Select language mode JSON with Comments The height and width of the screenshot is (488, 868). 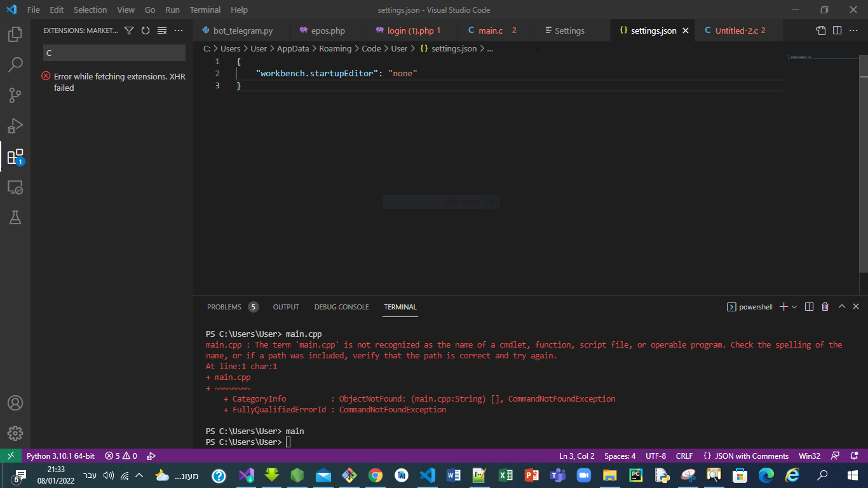pyautogui.click(x=746, y=456)
